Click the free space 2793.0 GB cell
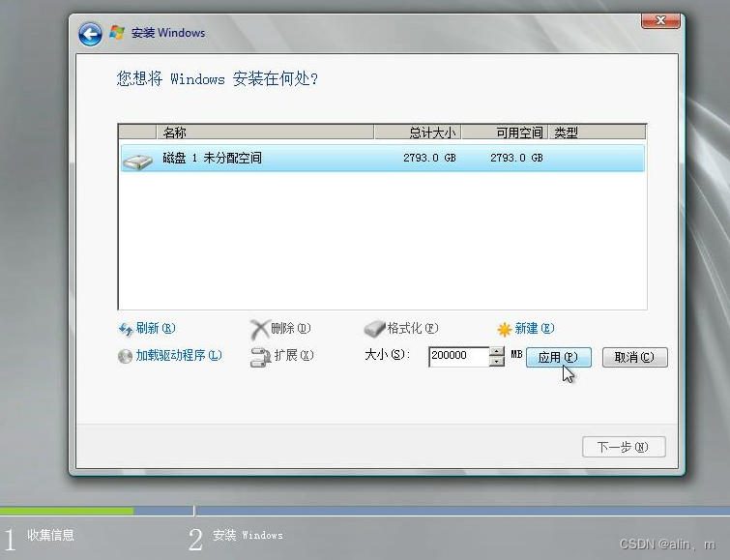 point(516,158)
